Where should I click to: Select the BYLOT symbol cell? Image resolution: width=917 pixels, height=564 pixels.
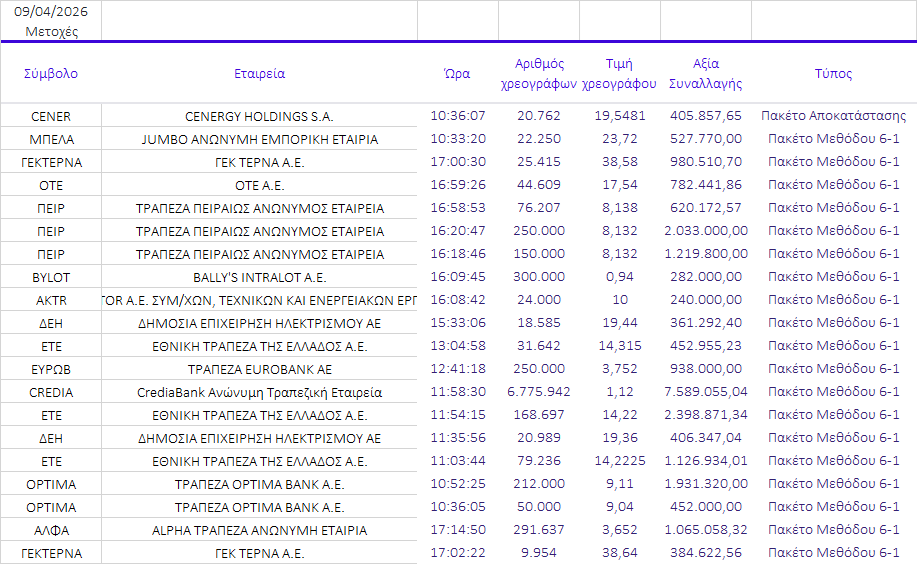tap(51, 277)
